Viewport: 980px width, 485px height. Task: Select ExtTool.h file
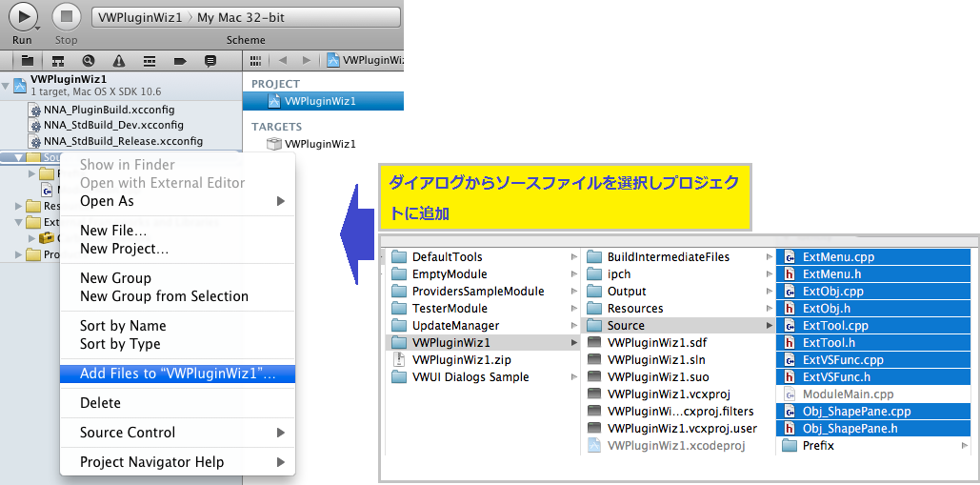pyautogui.click(x=873, y=342)
